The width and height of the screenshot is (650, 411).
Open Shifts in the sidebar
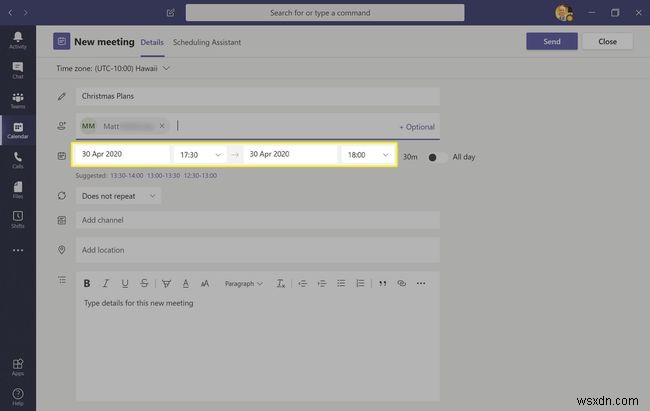[18, 220]
